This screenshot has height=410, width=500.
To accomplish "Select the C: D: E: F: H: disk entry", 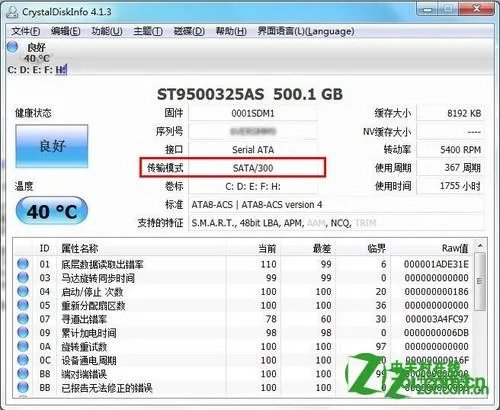I will pyautogui.click(x=37, y=70).
